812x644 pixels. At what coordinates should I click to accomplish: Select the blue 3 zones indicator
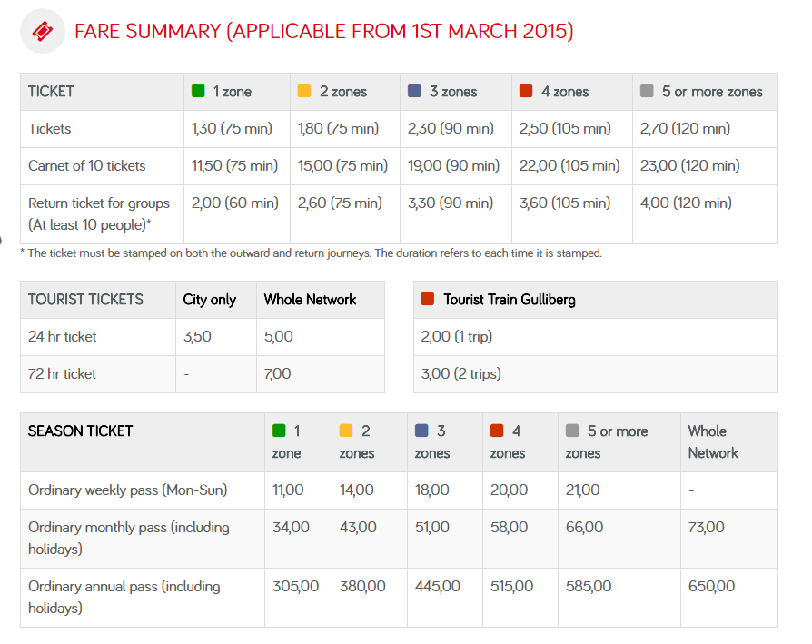(415, 91)
